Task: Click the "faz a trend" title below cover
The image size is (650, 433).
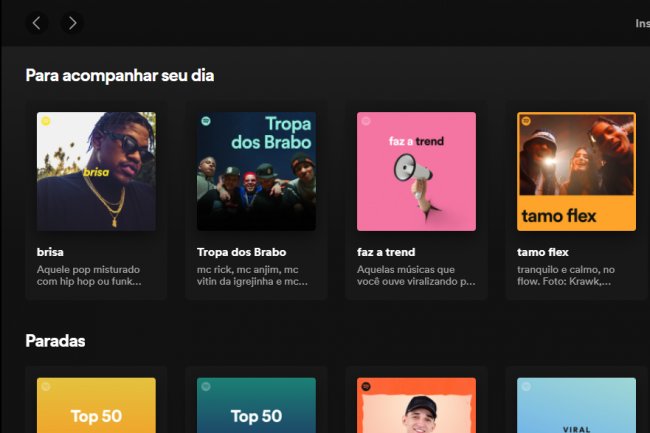Action: point(386,252)
